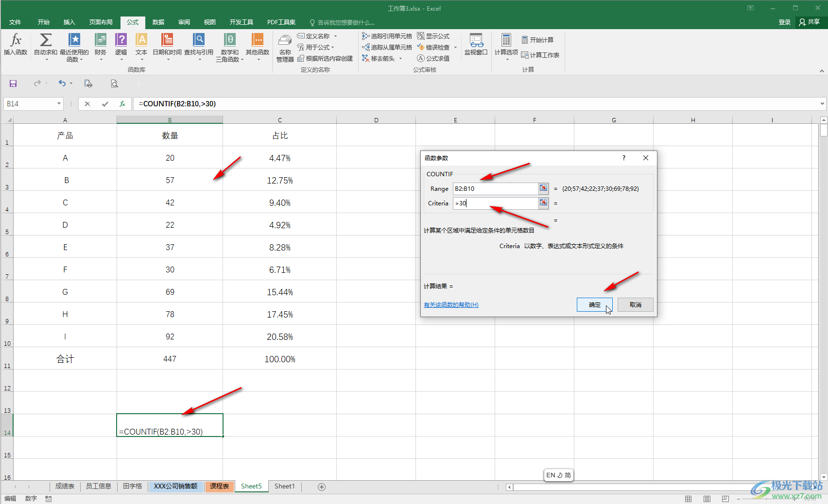Screen dimensions: 828x504
Task: Switch to the Page Layout ribbon tab
Action: click(x=101, y=22)
